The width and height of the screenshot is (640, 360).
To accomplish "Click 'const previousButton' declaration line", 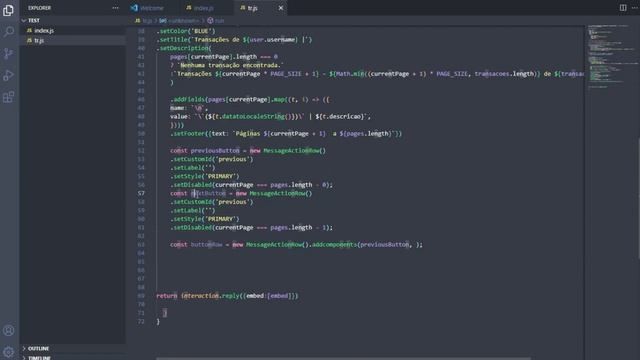I will (248, 151).
